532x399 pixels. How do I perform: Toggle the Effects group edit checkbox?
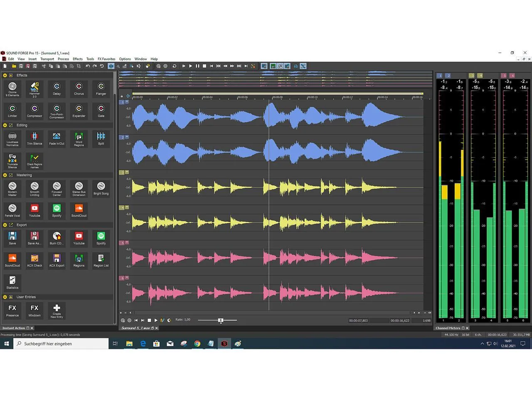click(11, 75)
